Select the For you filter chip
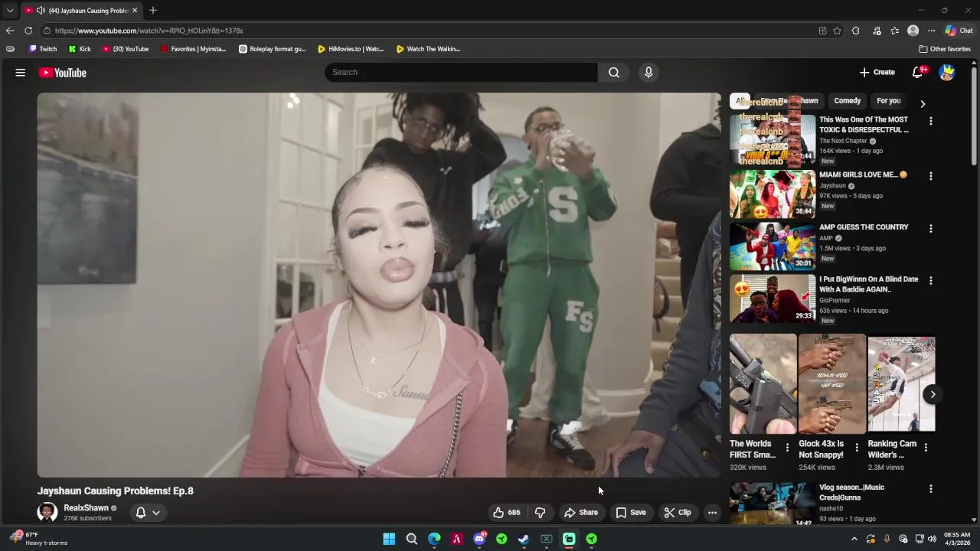Viewport: 980px width, 551px height. (889, 101)
